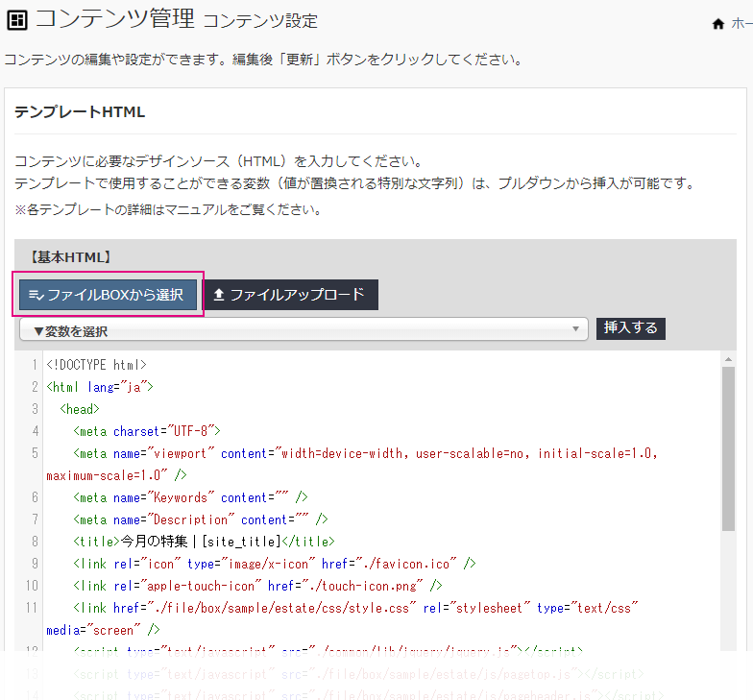This screenshot has width=753, height=700.
Task: Open the ▼変数を選択 dropdown
Action: pyautogui.click(x=304, y=329)
